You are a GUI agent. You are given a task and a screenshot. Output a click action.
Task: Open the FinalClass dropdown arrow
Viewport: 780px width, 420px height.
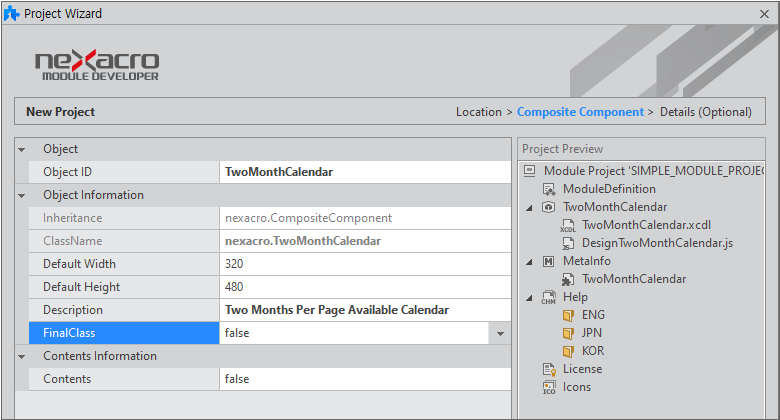click(x=500, y=333)
